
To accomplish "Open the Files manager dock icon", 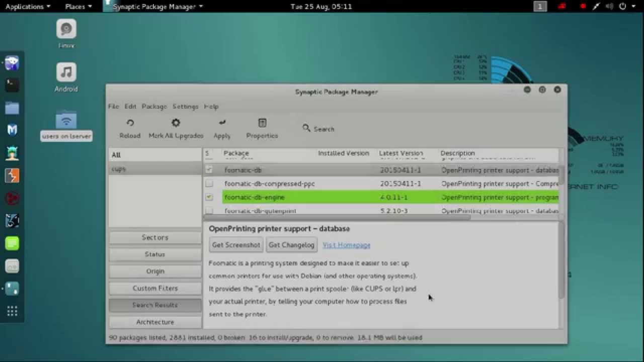I will click(12, 108).
